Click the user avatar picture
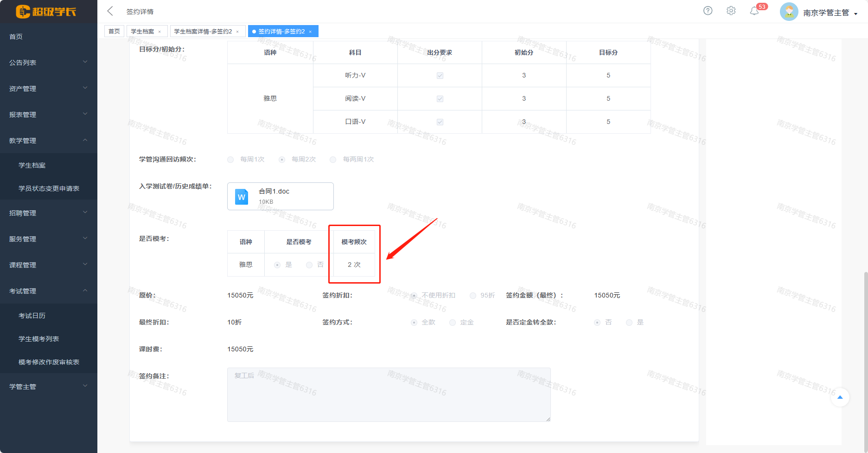868x453 pixels. (789, 12)
